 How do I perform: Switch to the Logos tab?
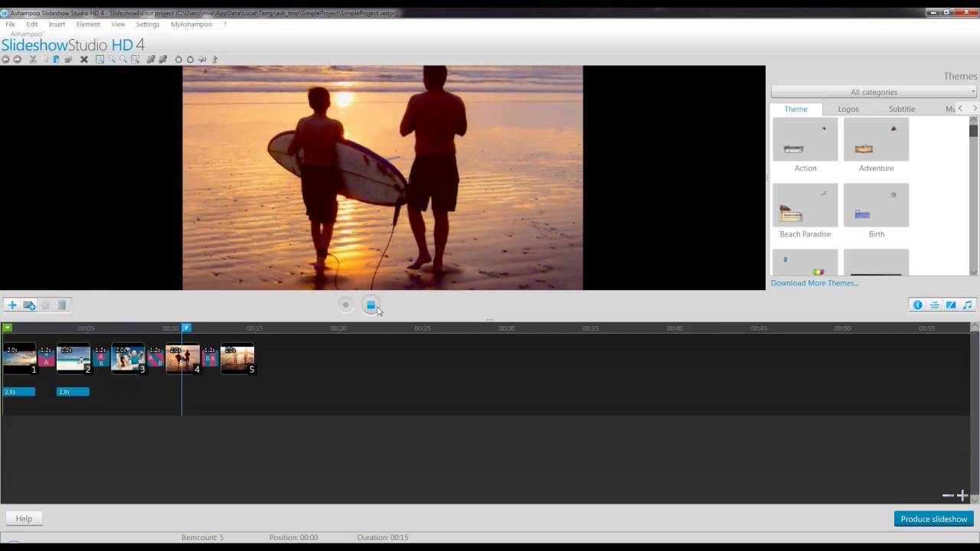click(848, 109)
